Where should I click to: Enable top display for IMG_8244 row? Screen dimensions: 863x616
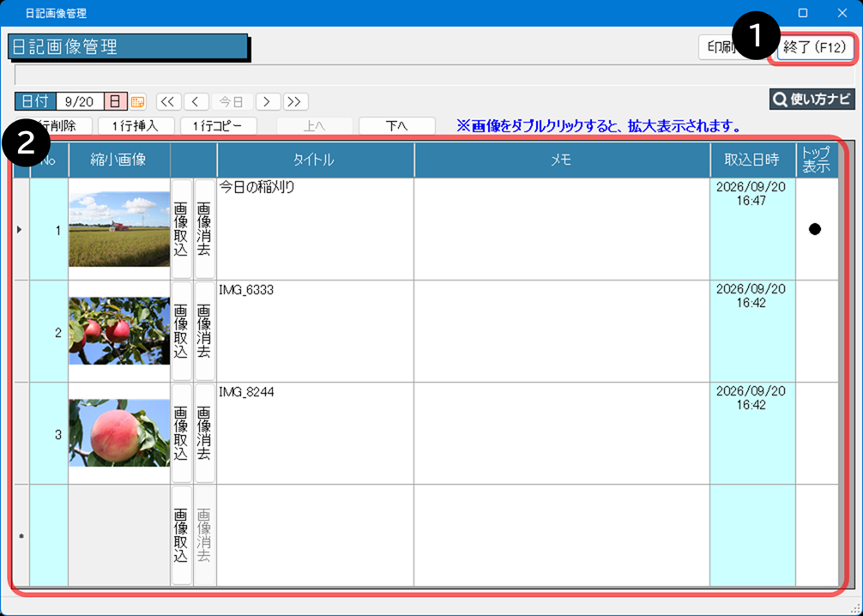point(815,433)
